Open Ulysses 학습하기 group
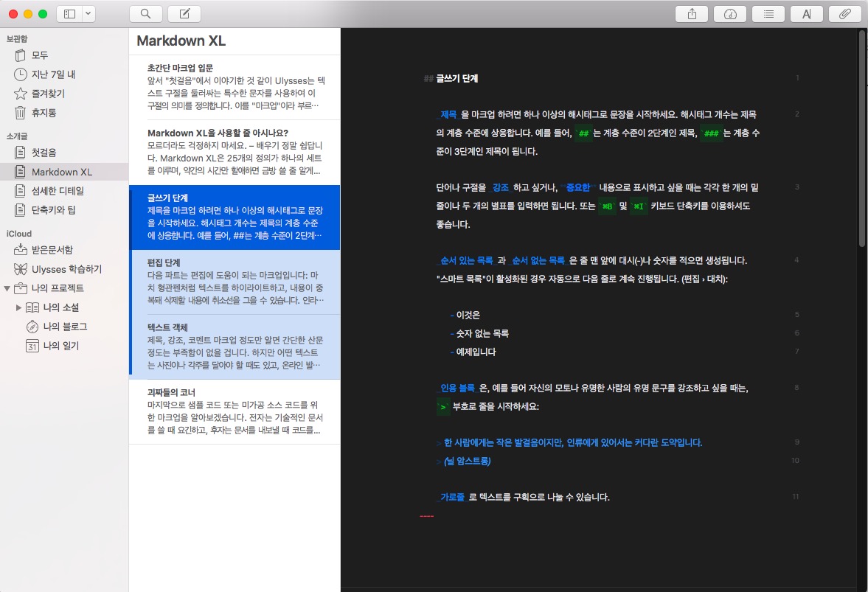868x592 pixels. [x=64, y=269]
